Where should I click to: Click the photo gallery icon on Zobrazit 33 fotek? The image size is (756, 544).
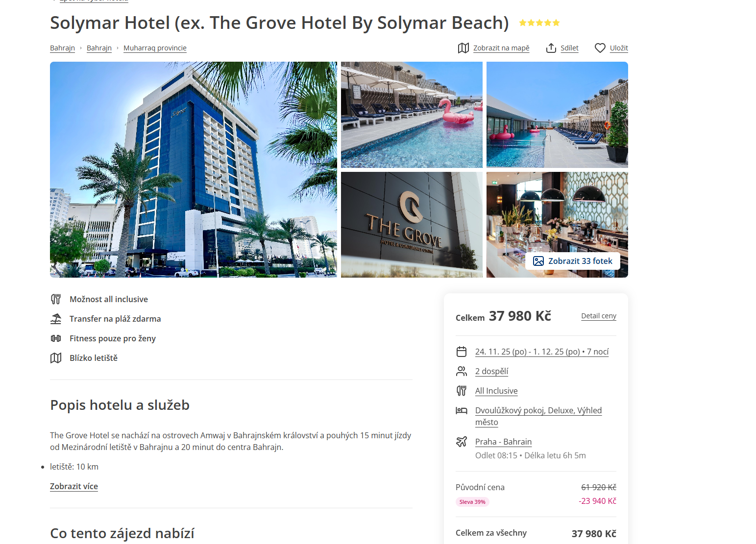click(538, 261)
